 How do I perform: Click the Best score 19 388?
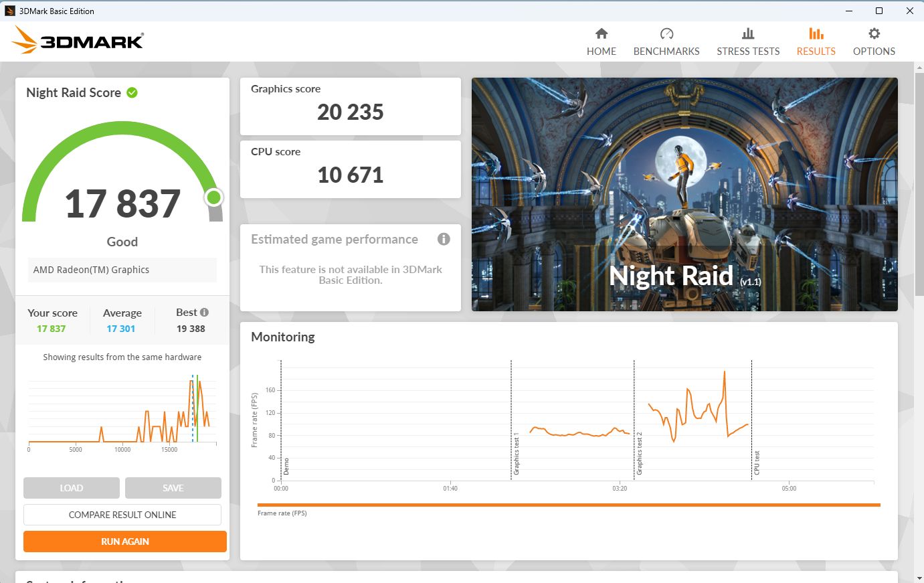pyautogui.click(x=191, y=329)
